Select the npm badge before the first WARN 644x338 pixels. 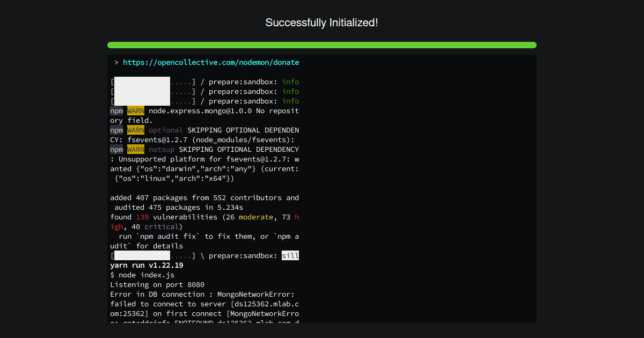pyautogui.click(x=116, y=111)
